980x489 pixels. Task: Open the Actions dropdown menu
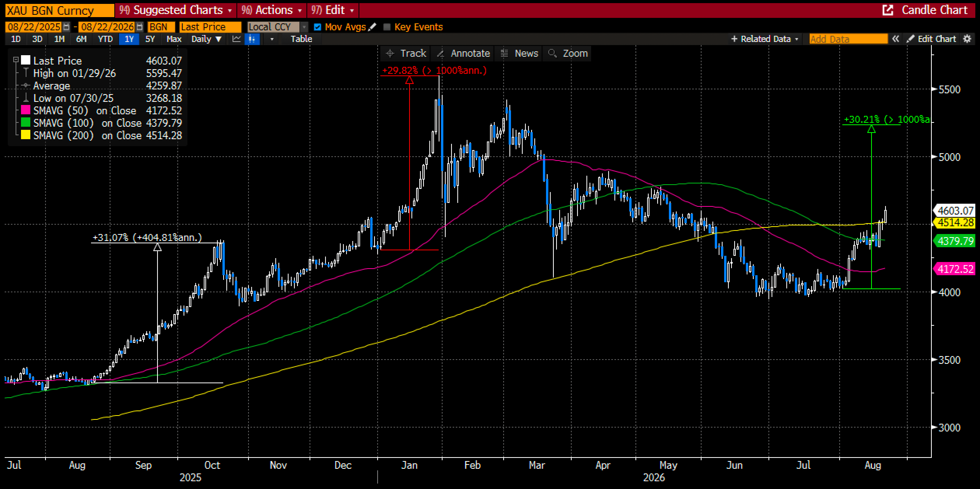tap(272, 10)
